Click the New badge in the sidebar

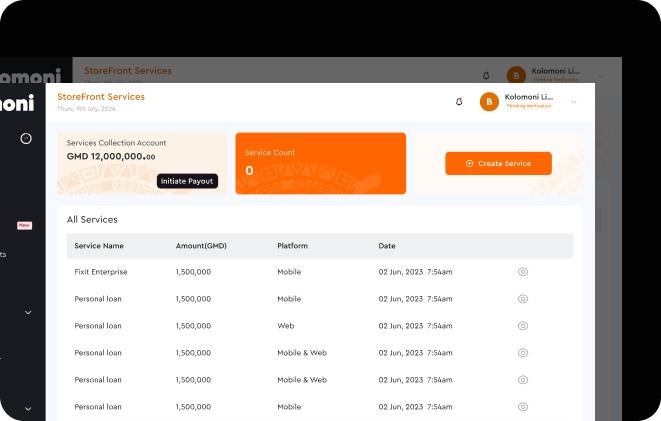click(24, 225)
